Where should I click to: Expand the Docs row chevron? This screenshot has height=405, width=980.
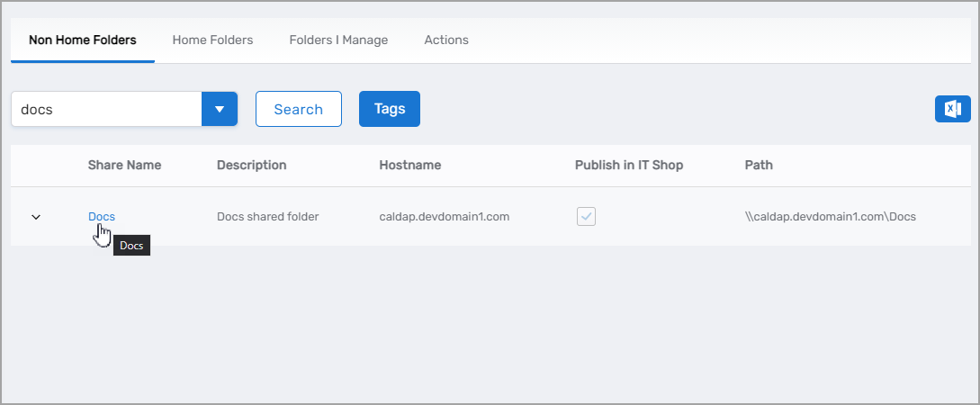36,217
